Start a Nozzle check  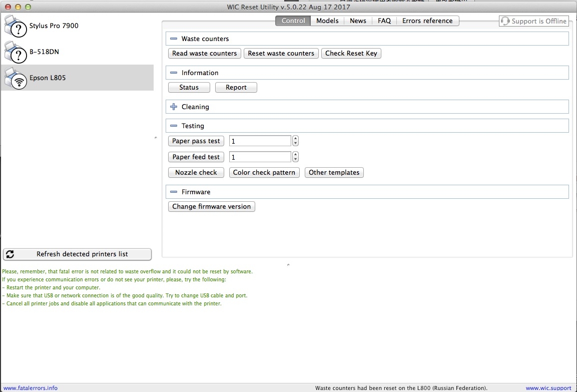tap(196, 172)
